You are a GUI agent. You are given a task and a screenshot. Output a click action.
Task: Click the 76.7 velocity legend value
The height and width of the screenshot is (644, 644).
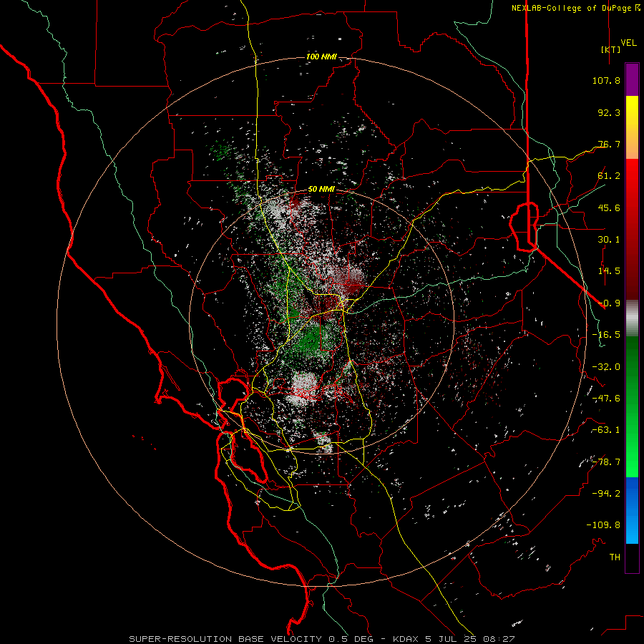[609, 144]
